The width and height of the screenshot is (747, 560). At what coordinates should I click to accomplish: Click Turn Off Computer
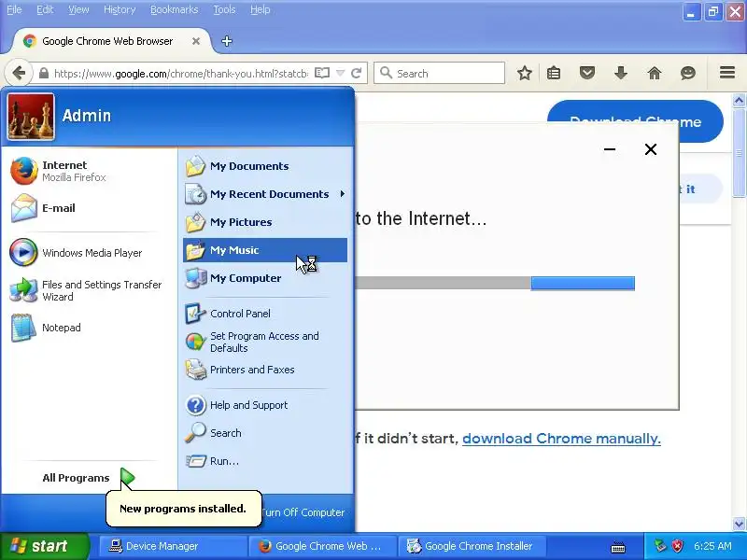click(x=303, y=512)
